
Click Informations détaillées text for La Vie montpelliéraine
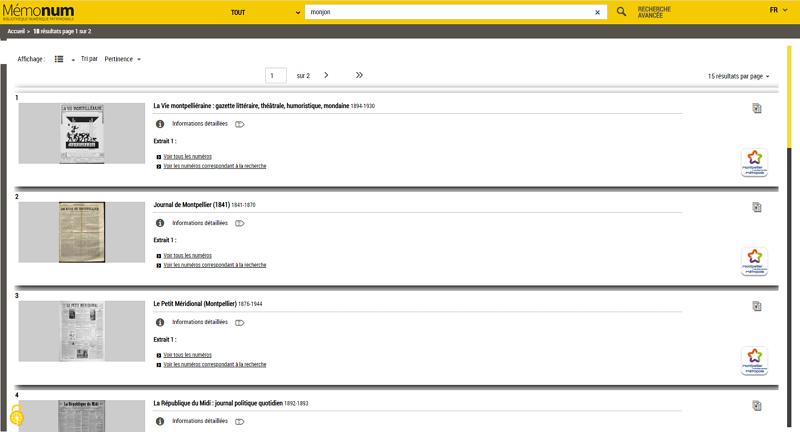coord(200,123)
